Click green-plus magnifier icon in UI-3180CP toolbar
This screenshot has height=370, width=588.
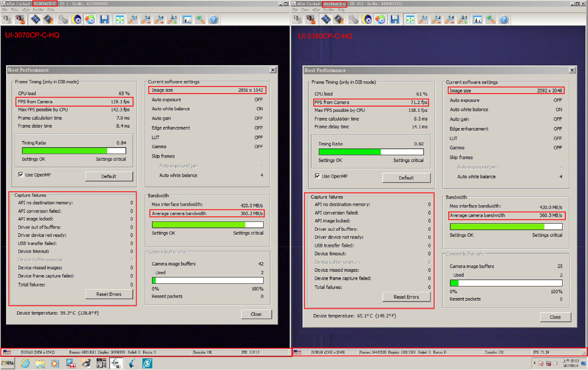click(x=491, y=20)
